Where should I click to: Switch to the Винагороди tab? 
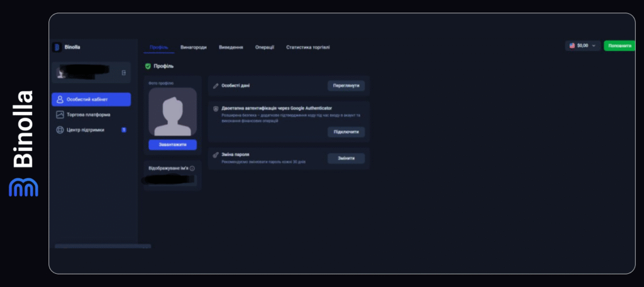(x=193, y=47)
